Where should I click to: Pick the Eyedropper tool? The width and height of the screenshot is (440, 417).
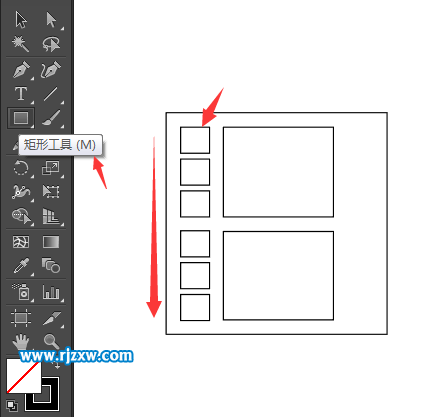click(21, 266)
